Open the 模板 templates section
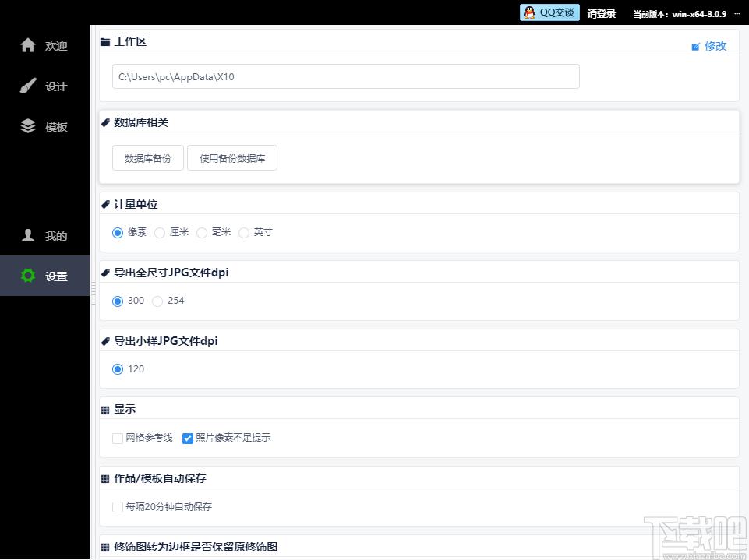This screenshot has height=560, width=749. click(x=44, y=126)
